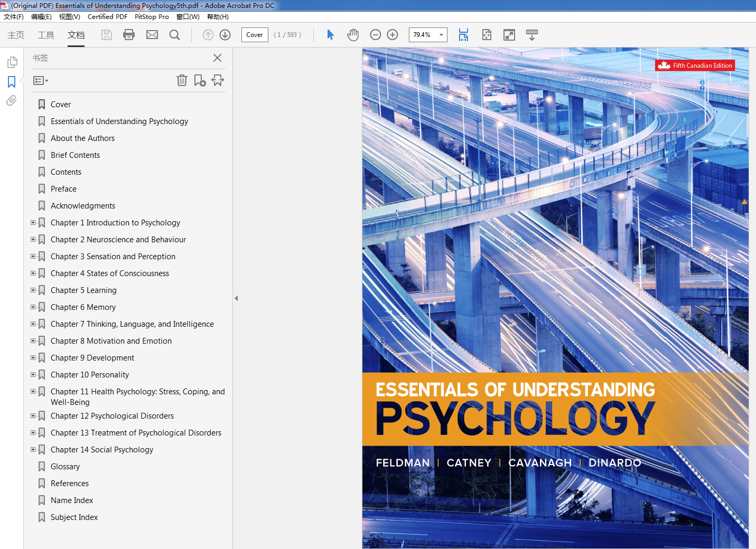Expand Chapter 1 Introduction to Psychology

pos(33,223)
